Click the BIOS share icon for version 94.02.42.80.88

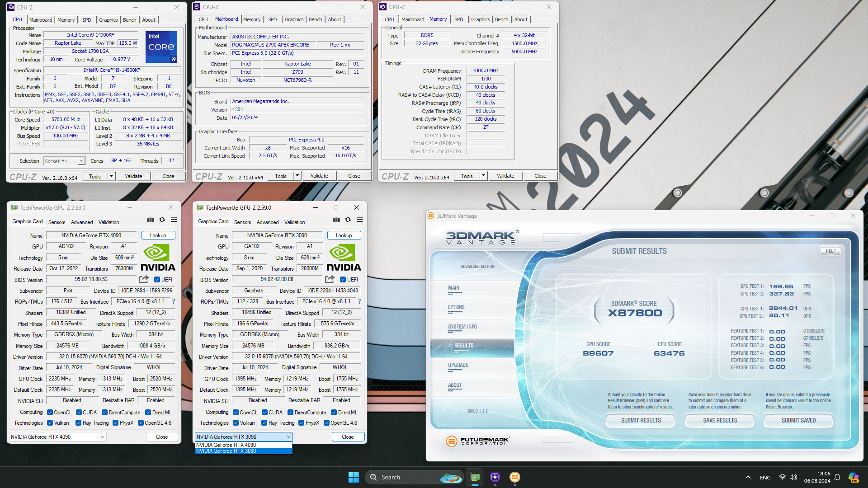pos(330,279)
